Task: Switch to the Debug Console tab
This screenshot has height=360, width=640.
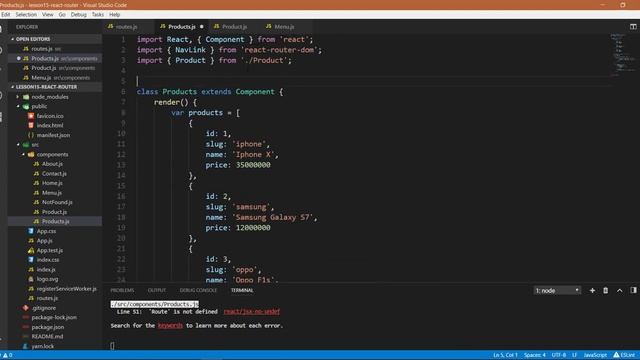Action: point(198,290)
